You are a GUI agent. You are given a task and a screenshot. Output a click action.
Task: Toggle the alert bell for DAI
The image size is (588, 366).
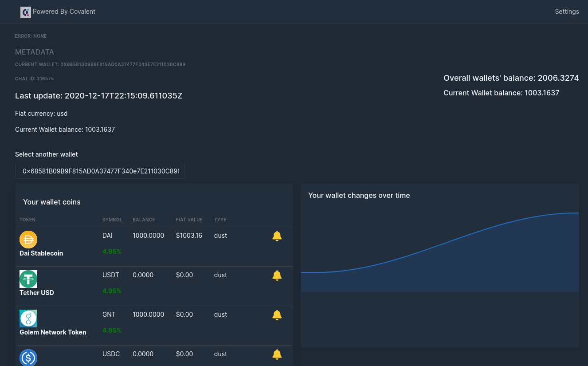(277, 236)
